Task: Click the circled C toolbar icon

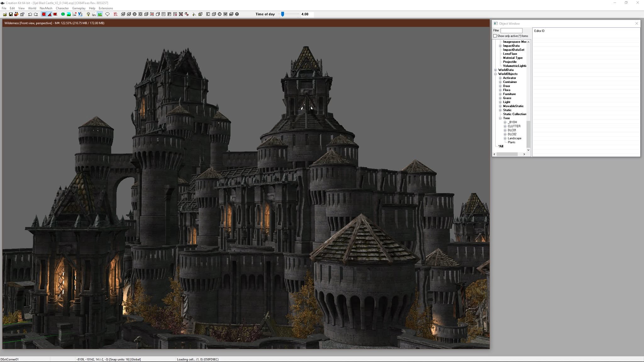Action: [219, 14]
